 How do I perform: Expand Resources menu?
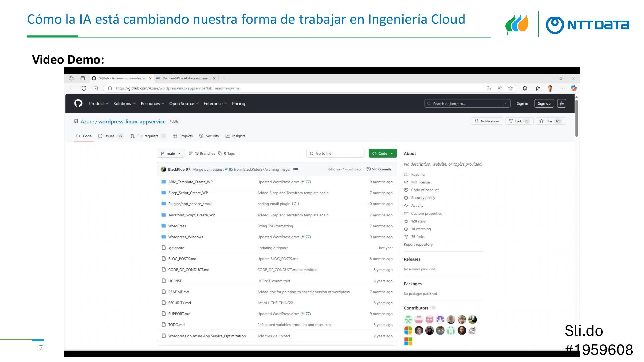[152, 104]
